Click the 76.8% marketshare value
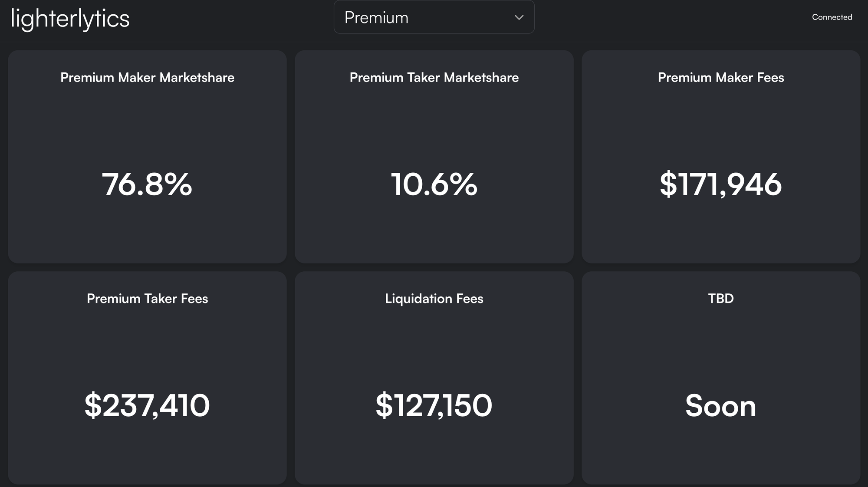Image resolution: width=868 pixels, height=487 pixels. [x=147, y=184]
